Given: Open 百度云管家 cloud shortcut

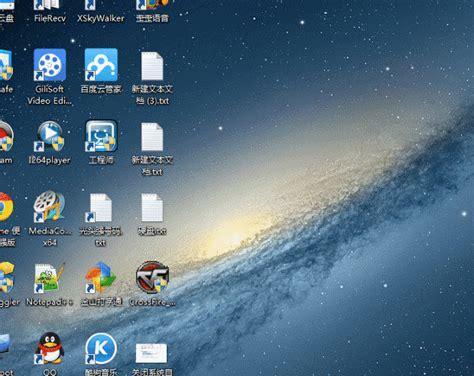Looking at the screenshot, I should pos(101,71).
